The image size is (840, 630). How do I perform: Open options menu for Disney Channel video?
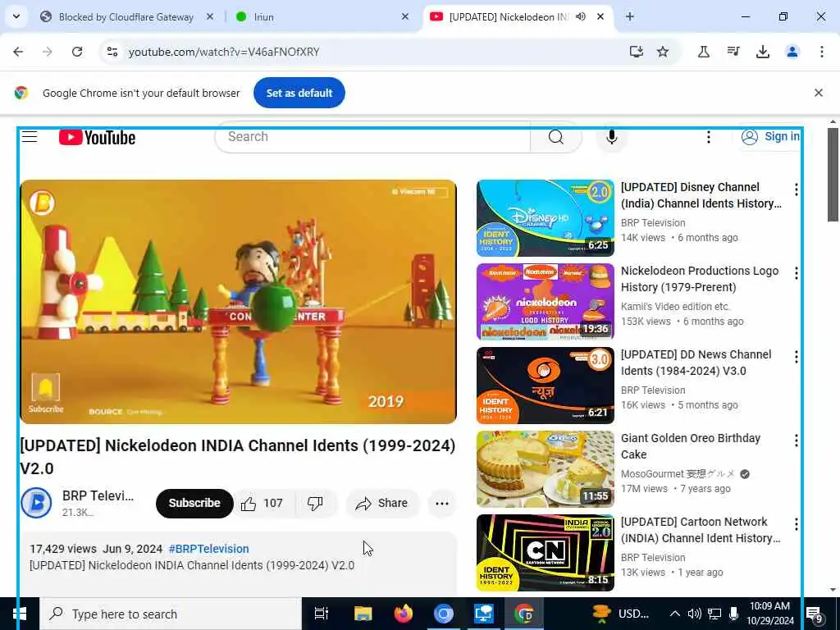(796, 189)
